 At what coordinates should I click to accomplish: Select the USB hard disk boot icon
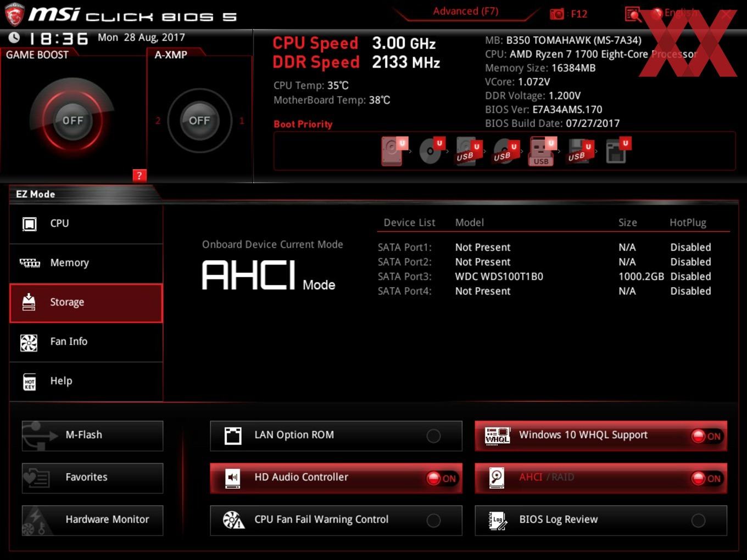(469, 151)
